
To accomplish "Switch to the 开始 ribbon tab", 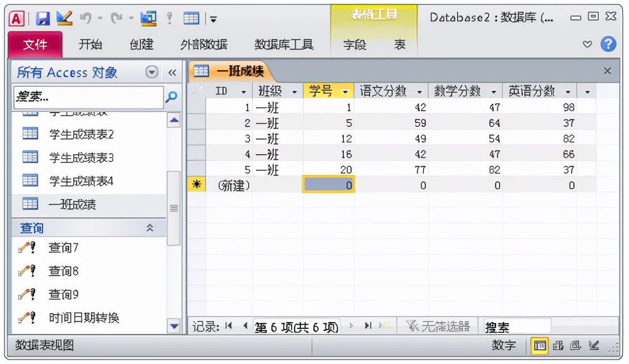I will tap(90, 44).
